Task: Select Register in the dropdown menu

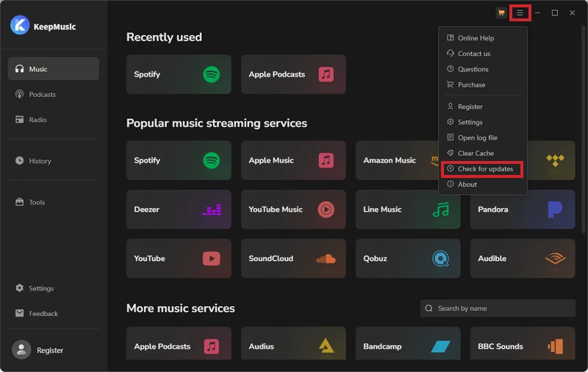Action: click(x=483, y=107)
